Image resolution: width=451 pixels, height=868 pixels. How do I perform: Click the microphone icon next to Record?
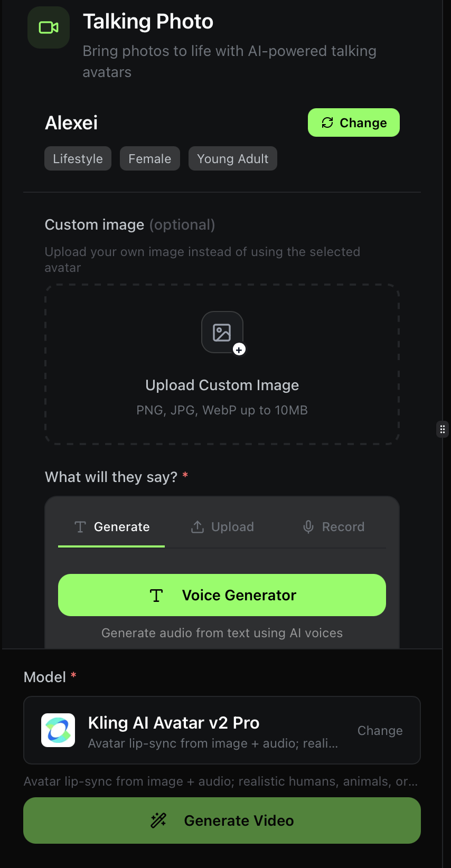click(308, 526)
